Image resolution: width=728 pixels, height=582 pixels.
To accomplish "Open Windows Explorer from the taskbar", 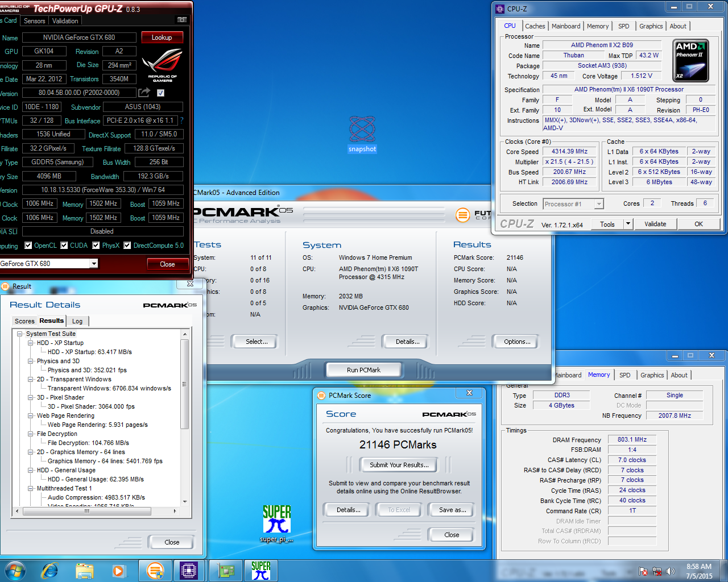I will [x=85, y=570].
